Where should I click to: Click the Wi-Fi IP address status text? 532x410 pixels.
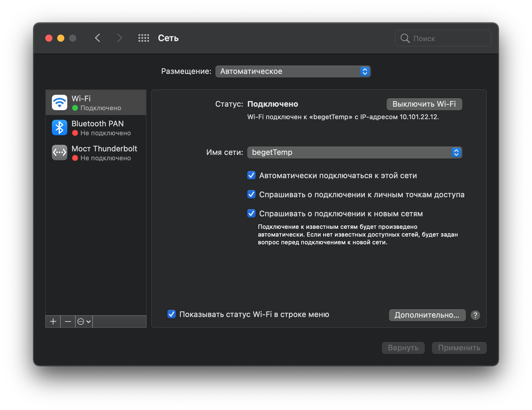343,117
